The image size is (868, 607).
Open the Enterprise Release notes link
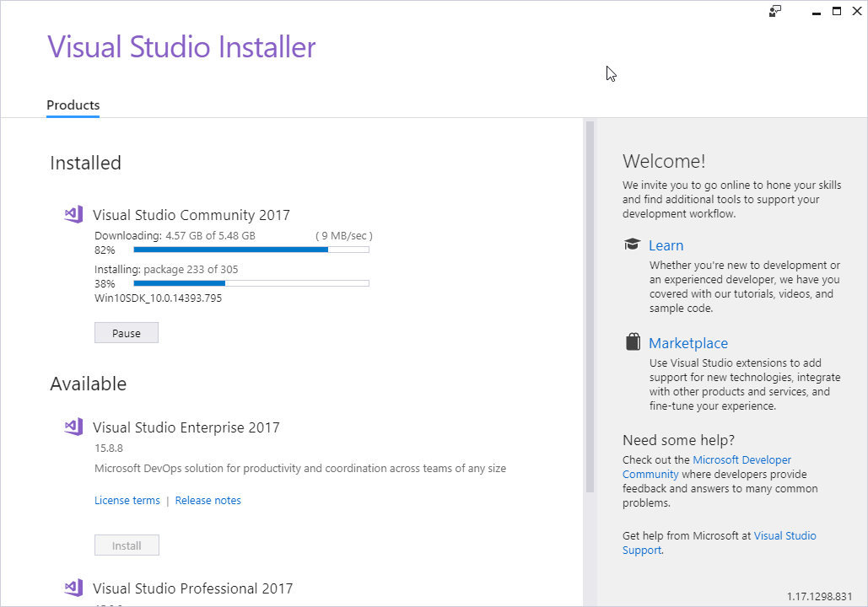[x=208, y=501]
